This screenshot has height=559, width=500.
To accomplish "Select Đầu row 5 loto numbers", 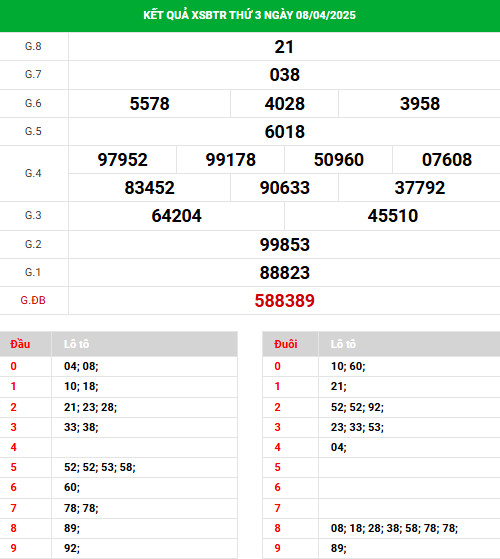I will 100,467.
